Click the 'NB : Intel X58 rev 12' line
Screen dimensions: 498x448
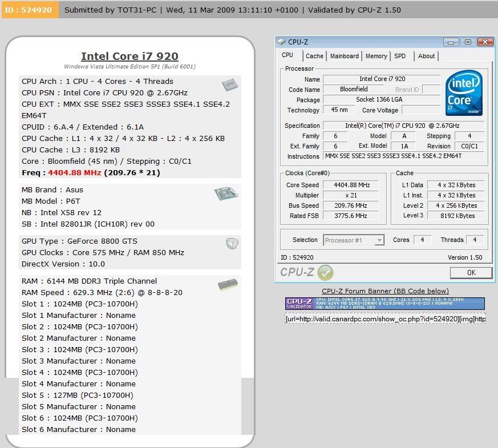coord(62,212)
